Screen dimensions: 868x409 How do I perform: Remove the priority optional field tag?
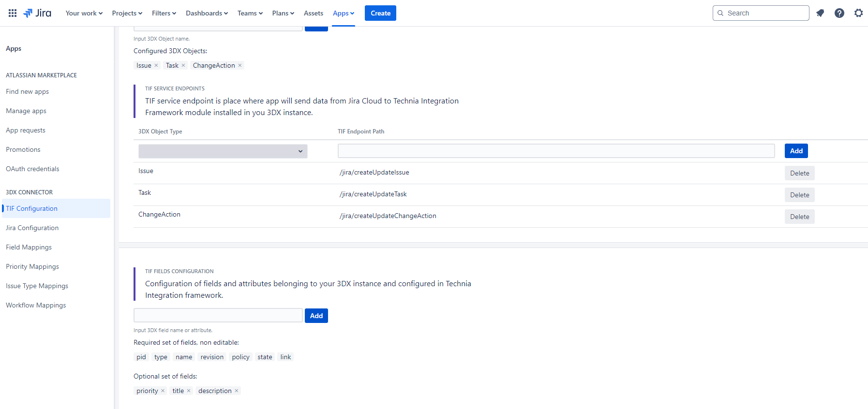pos(163,391)
